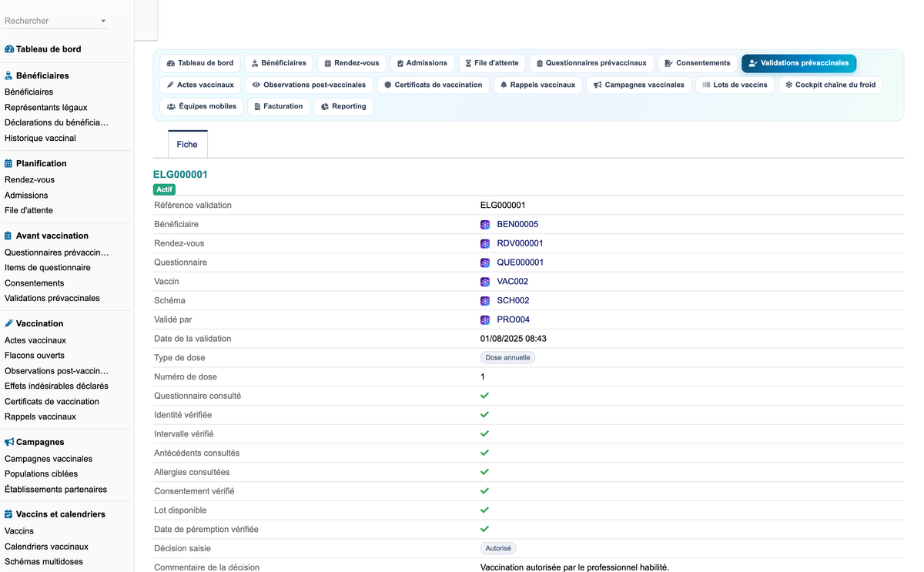Screen dimensions: 924x572
Task: Click the Campagnes megaphone icon in sidebar
Action: pyautogui.click(x=9, y=443)
